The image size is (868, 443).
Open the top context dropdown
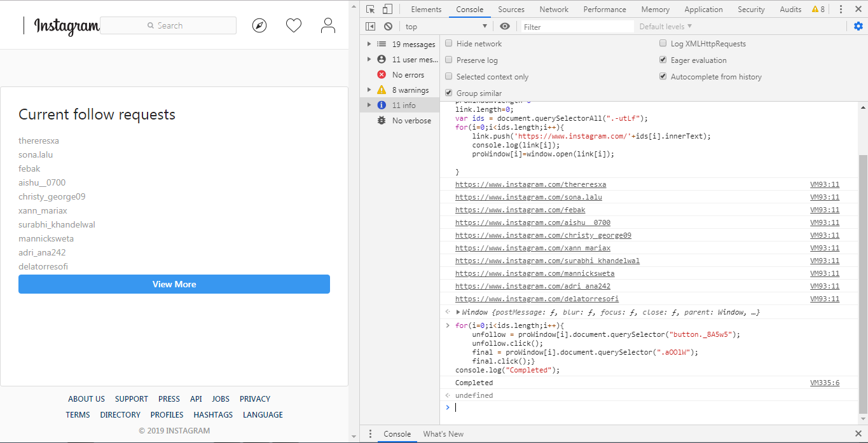446,26
